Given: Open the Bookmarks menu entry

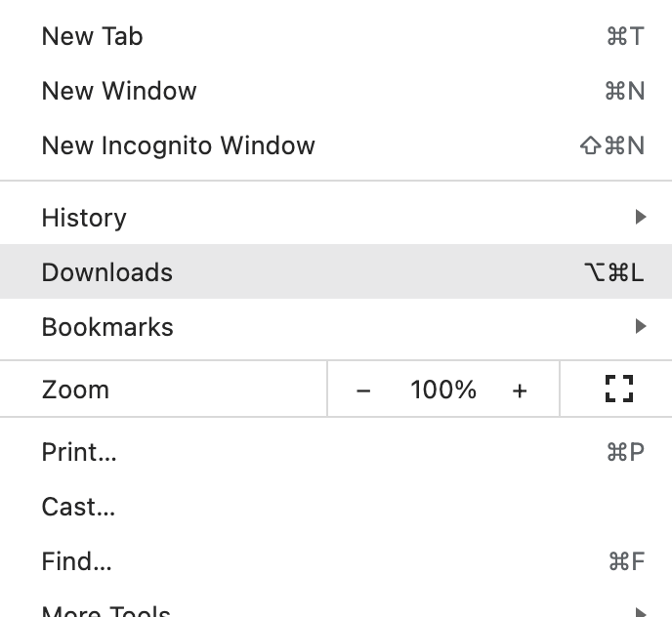Looking at the screenshot, I should [336, 326].
